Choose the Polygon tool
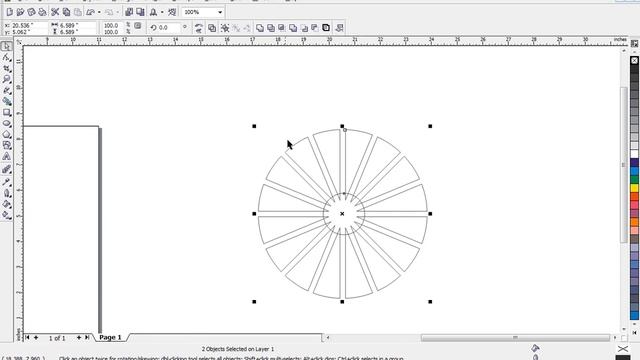This screenshot has height=360, width=640. click(6, 134)
